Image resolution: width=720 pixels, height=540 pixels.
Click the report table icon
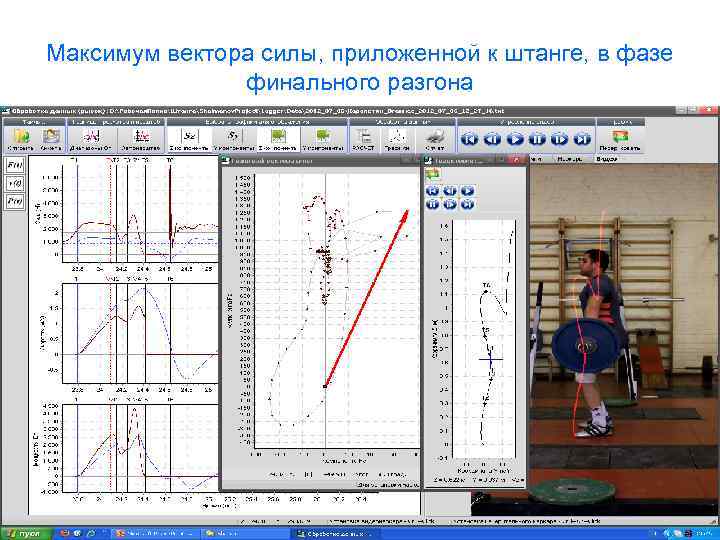tap(364, 136)
